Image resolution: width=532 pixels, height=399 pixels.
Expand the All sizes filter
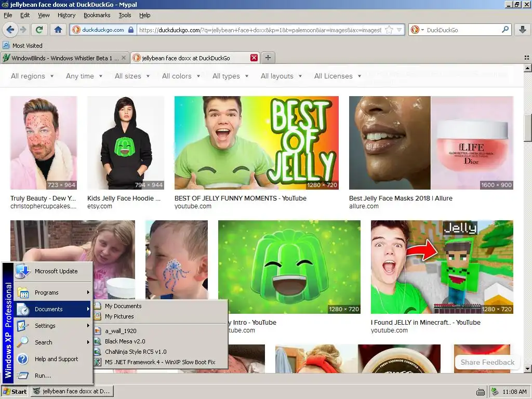(x=132, y=76)
